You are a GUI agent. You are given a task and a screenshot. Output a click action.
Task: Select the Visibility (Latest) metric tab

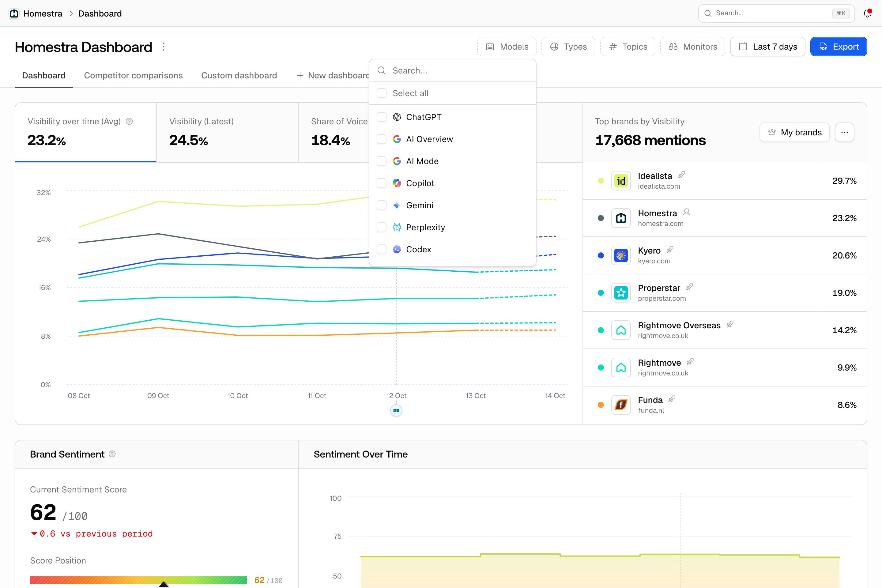coord(227,132)
